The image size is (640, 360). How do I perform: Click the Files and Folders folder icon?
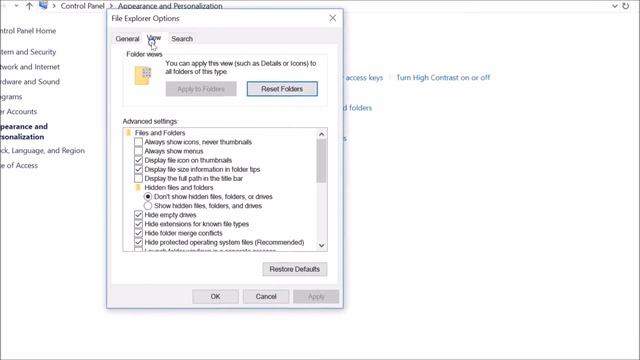click(129, 133)
